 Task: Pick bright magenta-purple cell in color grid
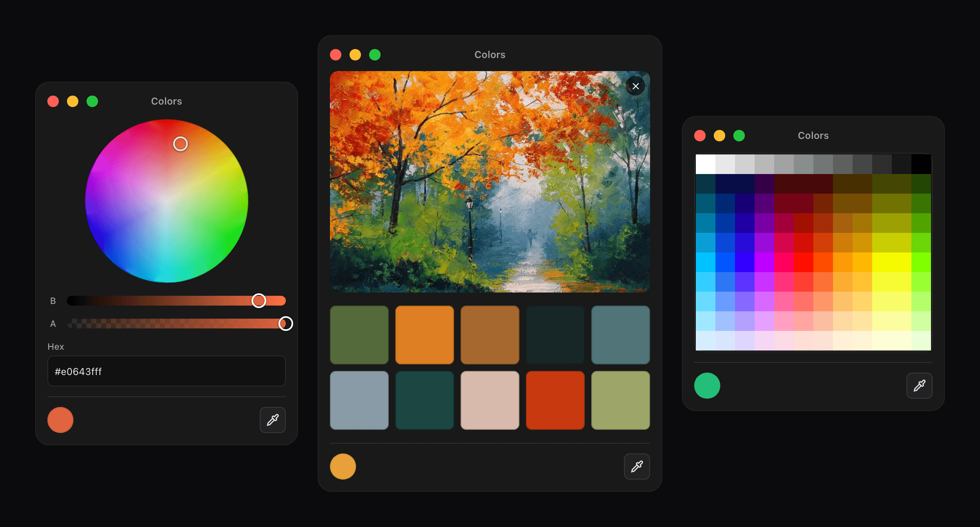point(764,262)
